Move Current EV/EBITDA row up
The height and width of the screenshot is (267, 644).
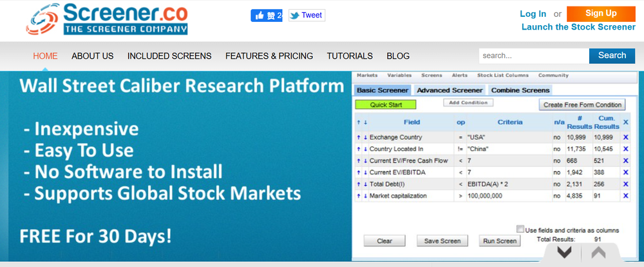point(359,172)
